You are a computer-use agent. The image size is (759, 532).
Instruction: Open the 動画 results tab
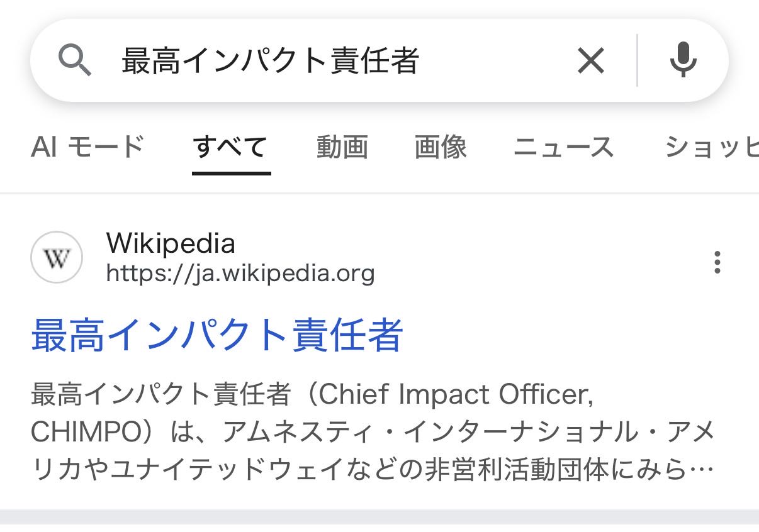point(342,147)
